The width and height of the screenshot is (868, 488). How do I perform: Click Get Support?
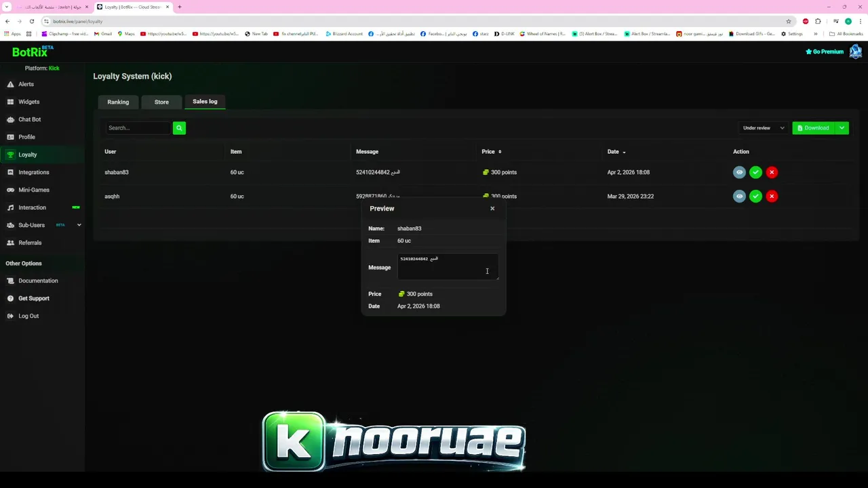click(x=33, y=298)
